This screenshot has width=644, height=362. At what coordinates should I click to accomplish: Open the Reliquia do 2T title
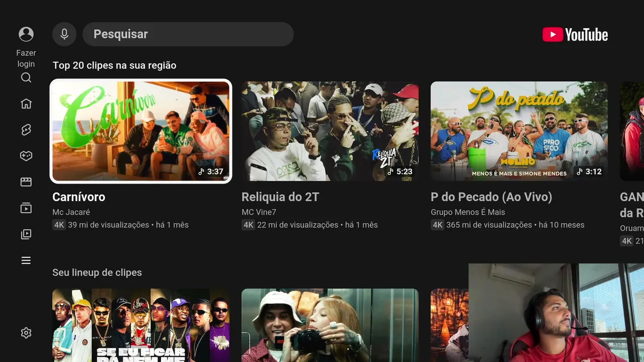click(x=280, y=197)
